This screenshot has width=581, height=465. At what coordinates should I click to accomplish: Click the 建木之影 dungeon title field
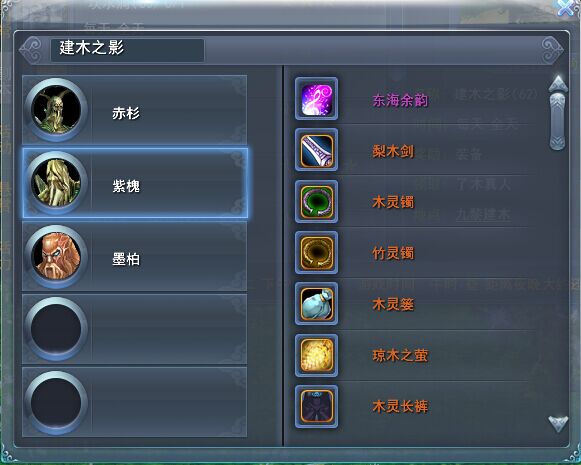127,50
